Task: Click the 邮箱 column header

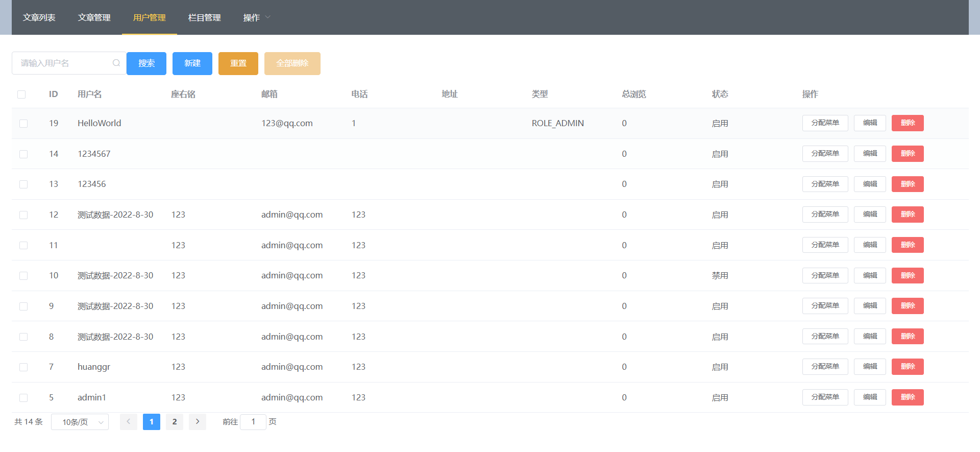Action: (269, 94)
